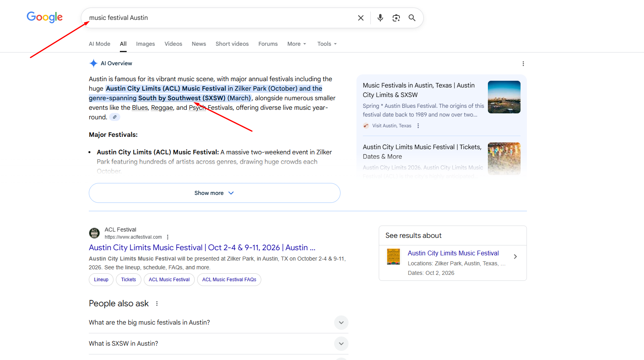Image resolution: width=644 pixels, height=360 pixels.
Task: Click the Tickets sitelink chip
Action: [x=128, y=280]
